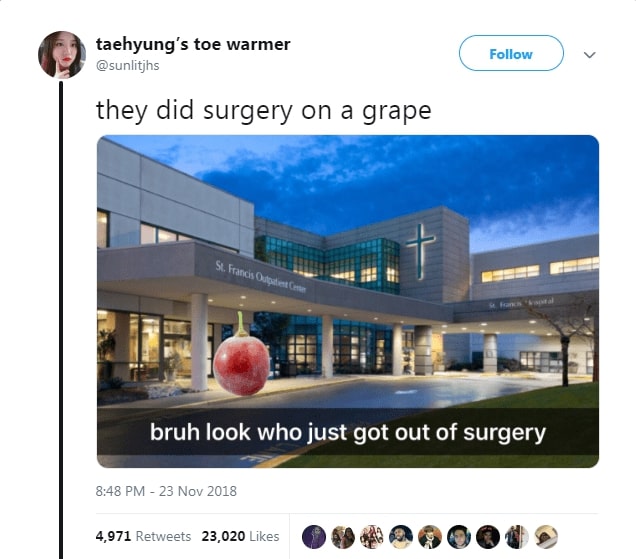Open the fourth liker avatar
The image size is (636, 559).
(x=401, y=537)
